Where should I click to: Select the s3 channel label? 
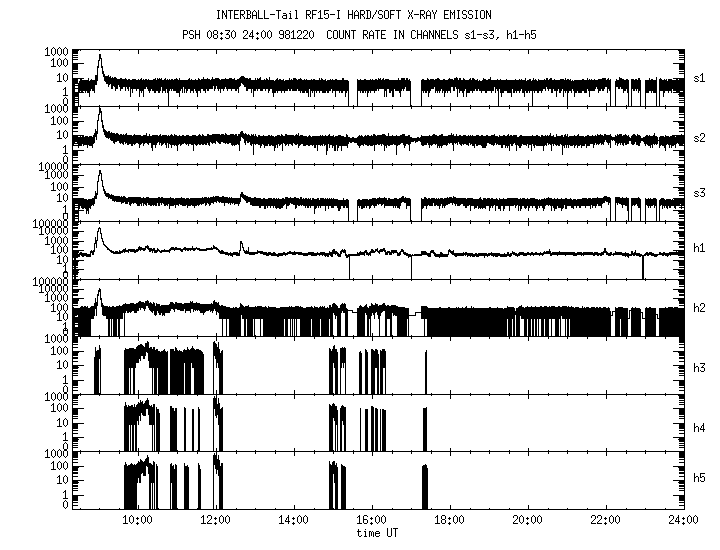click(x=698, y=192)
